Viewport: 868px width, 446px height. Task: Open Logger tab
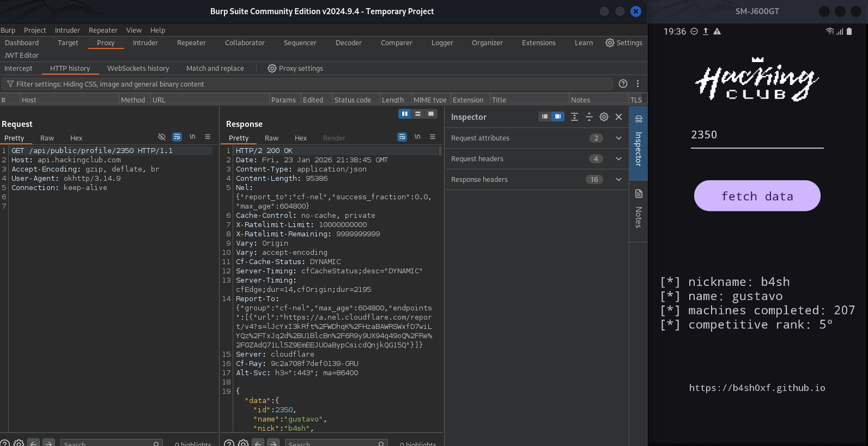pyautogui.click(x=442, y=42)
